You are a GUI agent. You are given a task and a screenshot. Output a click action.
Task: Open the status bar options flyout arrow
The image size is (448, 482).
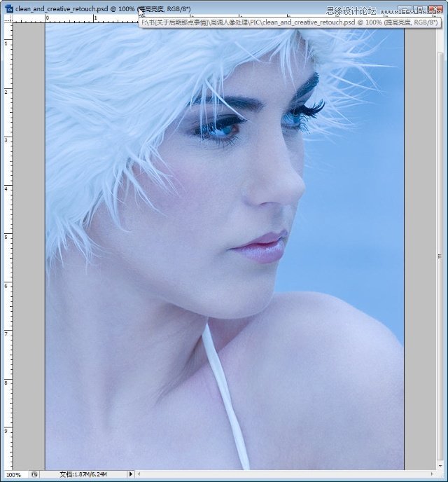click(x=130, y=474)
